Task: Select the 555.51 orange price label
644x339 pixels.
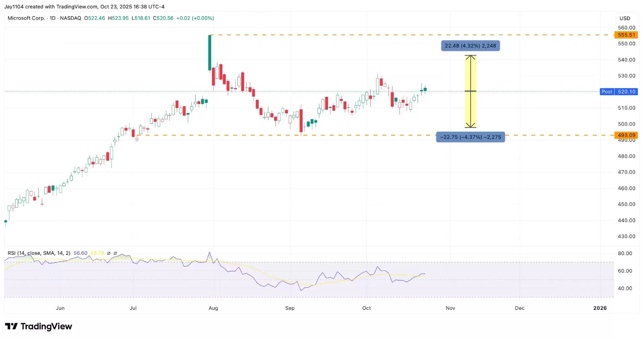Action: point(626,35)
